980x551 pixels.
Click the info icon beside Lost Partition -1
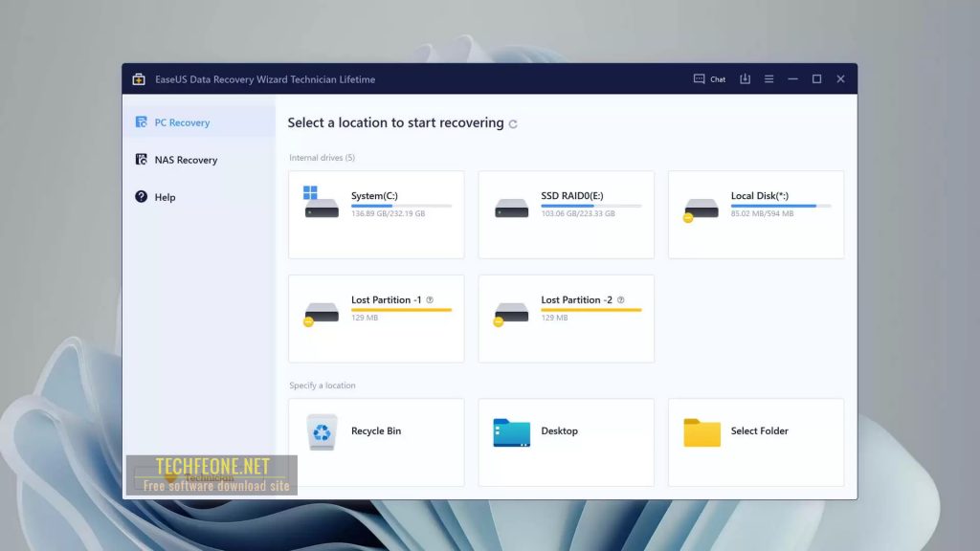[430, 299]
